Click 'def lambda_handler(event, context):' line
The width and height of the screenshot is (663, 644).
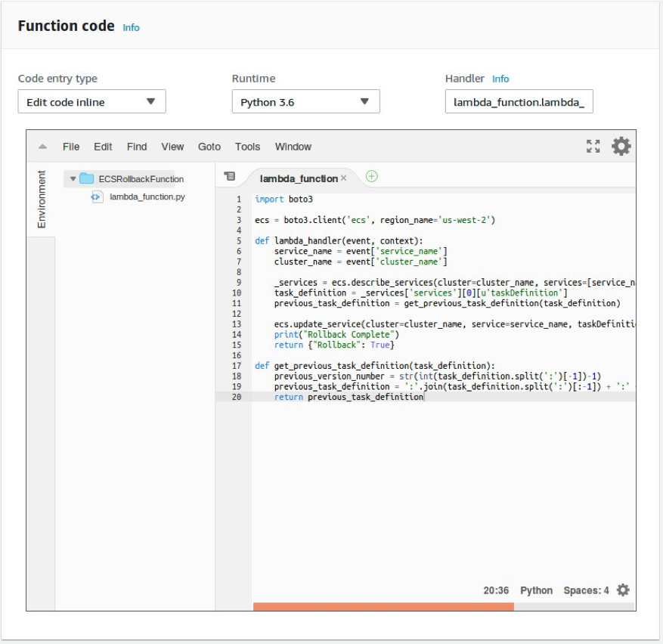(339, 240)
